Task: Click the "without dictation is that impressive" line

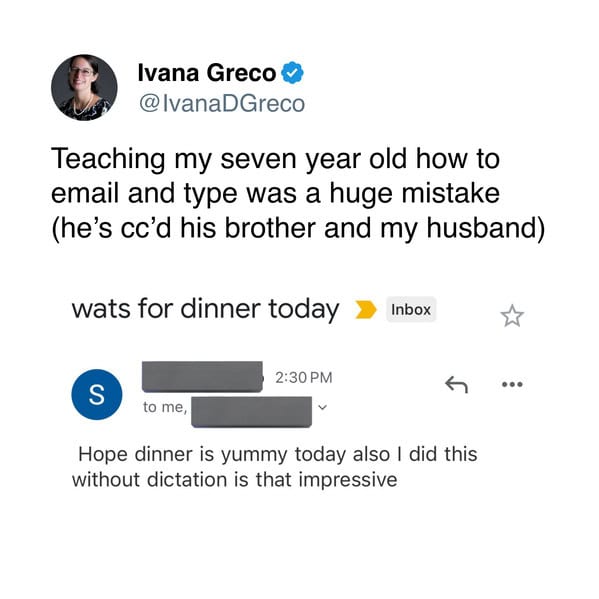Action: tap(235, 479)
